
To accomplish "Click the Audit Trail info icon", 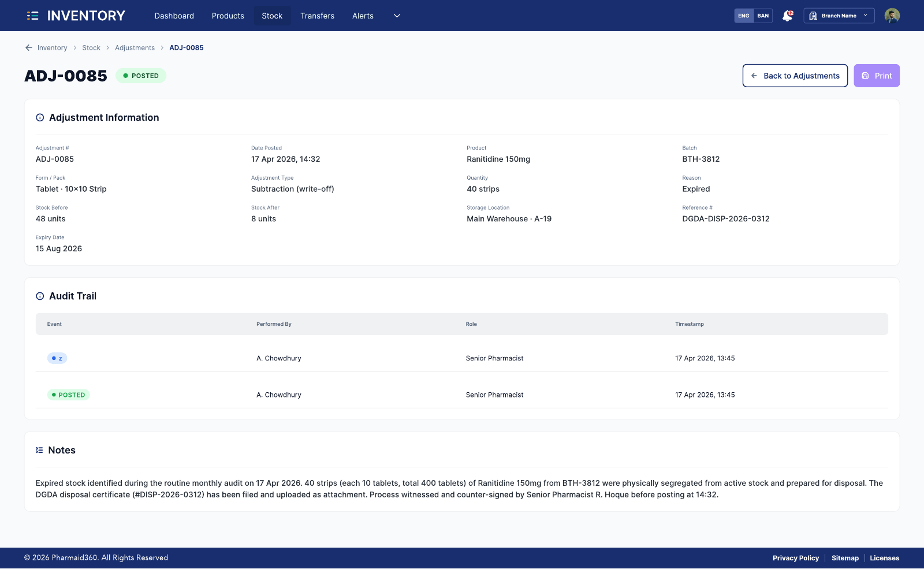I will tap(40, 296).
